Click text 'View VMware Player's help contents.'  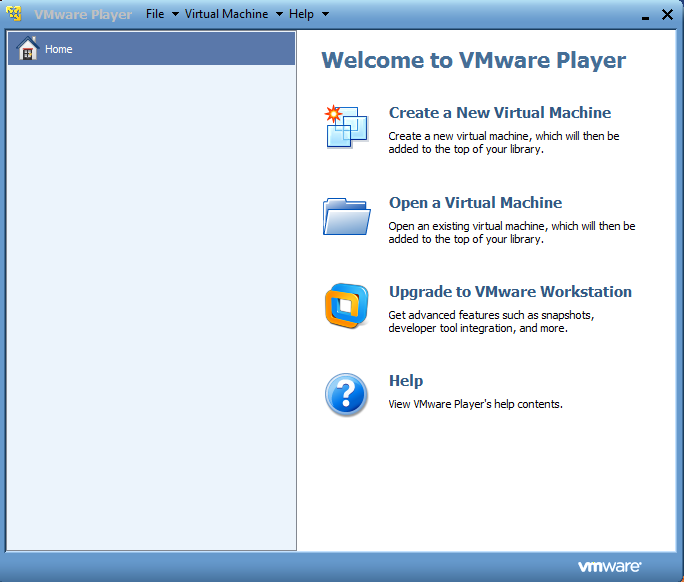(x=475, y=404)
